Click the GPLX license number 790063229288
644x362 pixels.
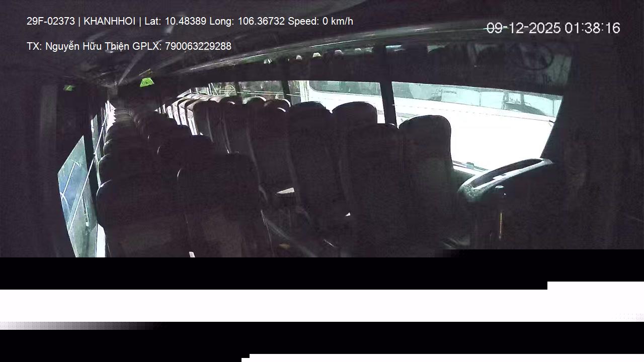(x=198, y=46)
